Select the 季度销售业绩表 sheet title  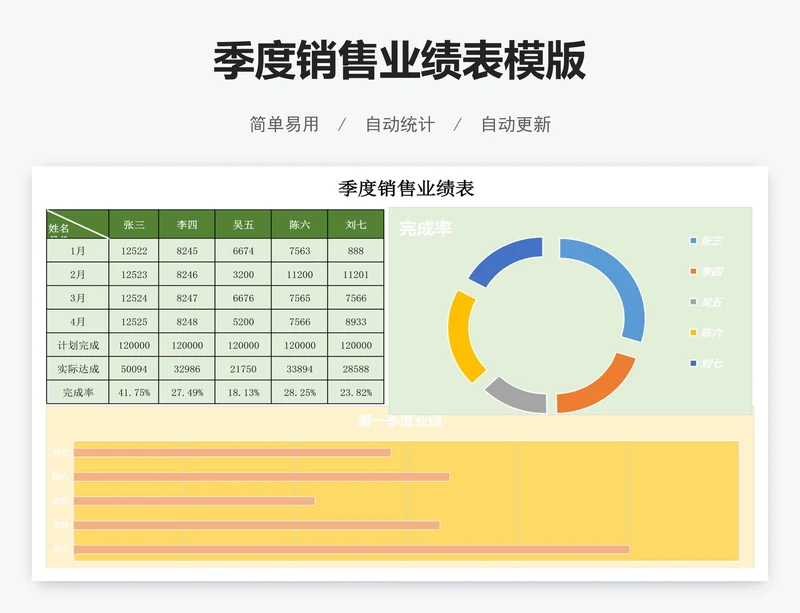[406, 188]
